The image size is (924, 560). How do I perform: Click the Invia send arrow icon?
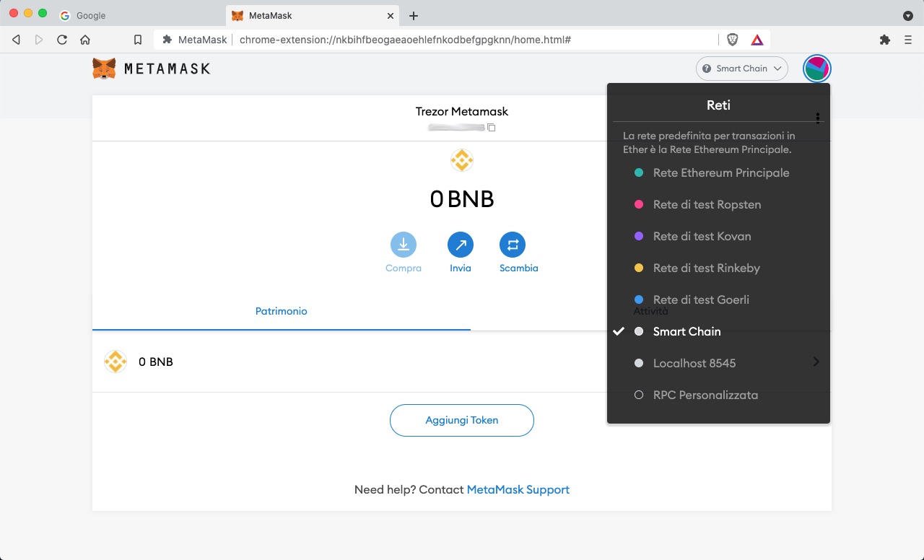[461, 245]
